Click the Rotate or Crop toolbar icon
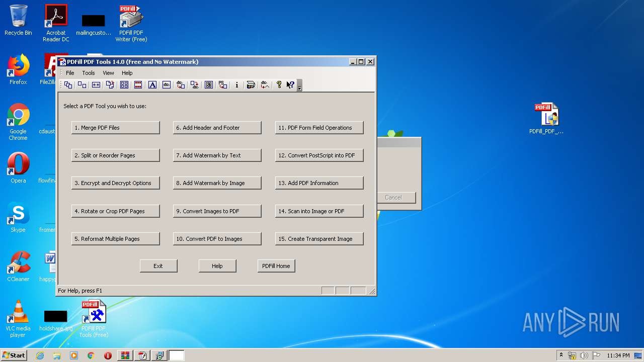 (x=110, y=85)
